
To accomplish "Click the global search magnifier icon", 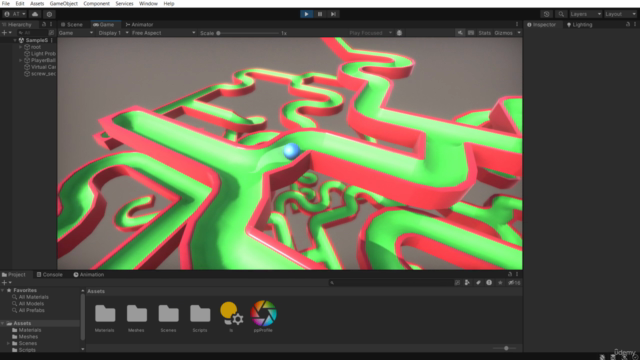I will (x=561, y=14).
